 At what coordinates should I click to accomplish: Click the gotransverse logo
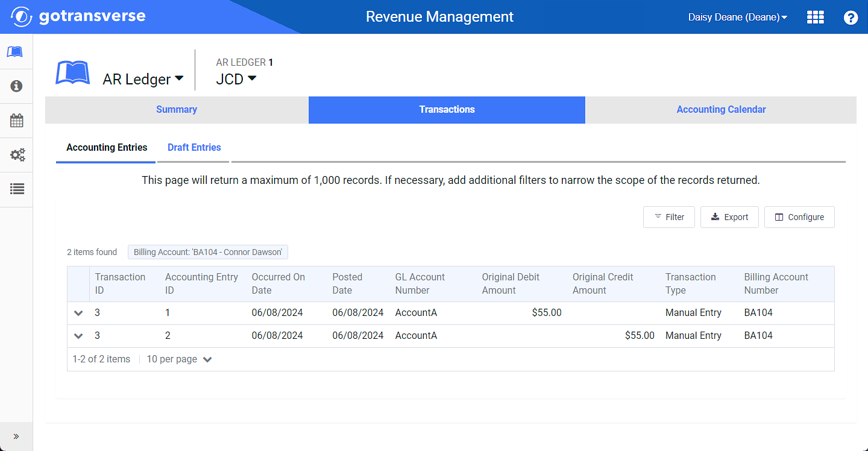coord(78,16)
